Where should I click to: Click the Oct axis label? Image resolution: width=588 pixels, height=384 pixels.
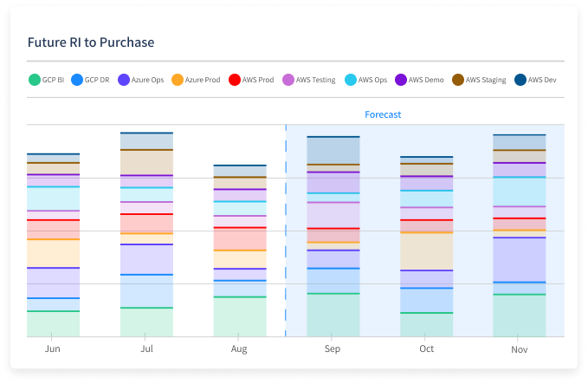426,348
